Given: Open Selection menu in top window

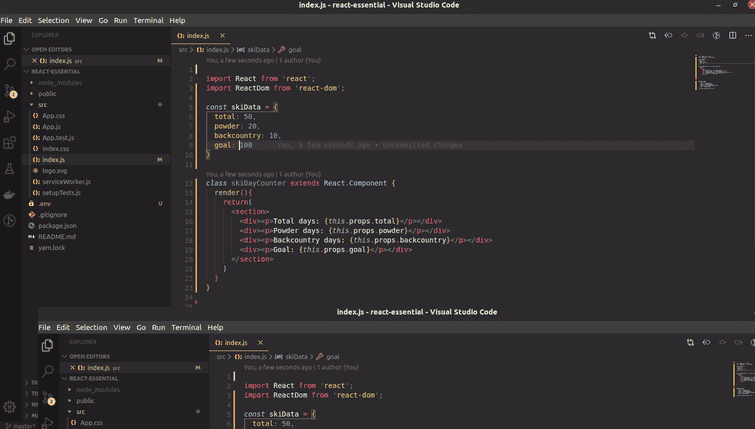Looking at the screenshot, I should 53,20.
